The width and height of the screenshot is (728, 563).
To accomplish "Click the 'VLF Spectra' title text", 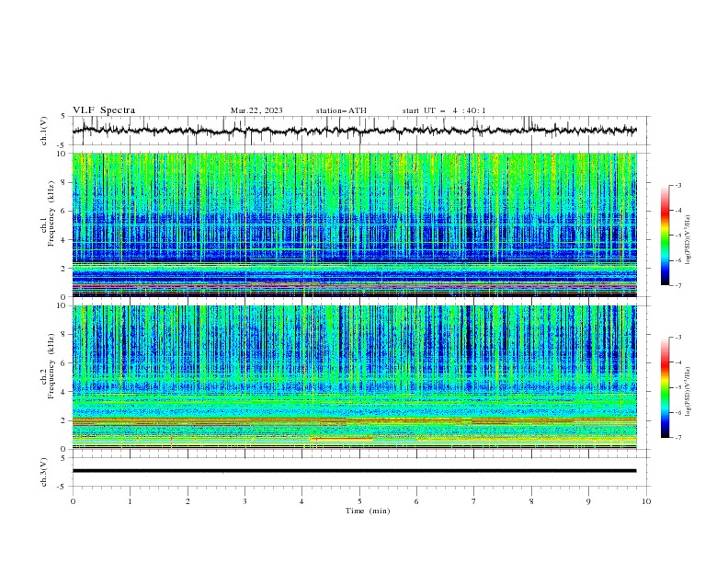I will (104, 110).
